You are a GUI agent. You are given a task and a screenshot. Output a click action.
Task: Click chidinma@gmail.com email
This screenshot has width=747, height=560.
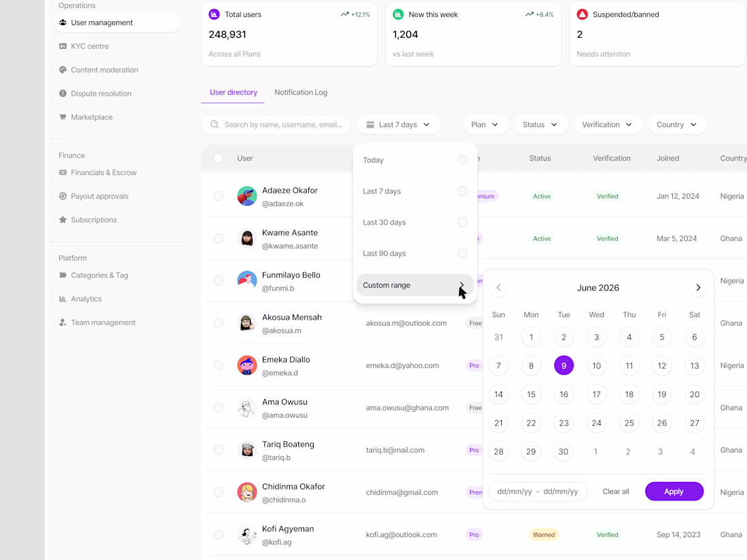click(401, 492)
